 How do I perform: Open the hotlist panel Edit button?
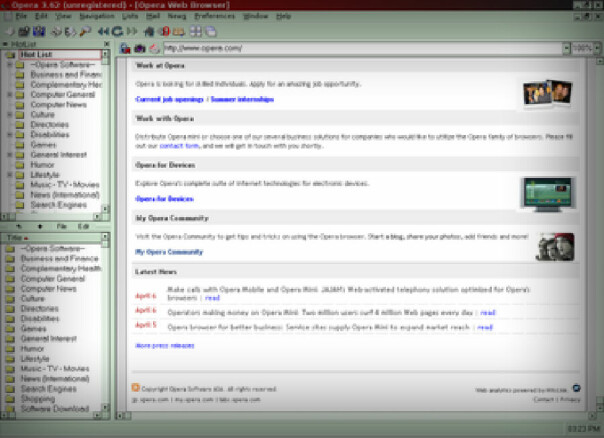tap(83, 227)
